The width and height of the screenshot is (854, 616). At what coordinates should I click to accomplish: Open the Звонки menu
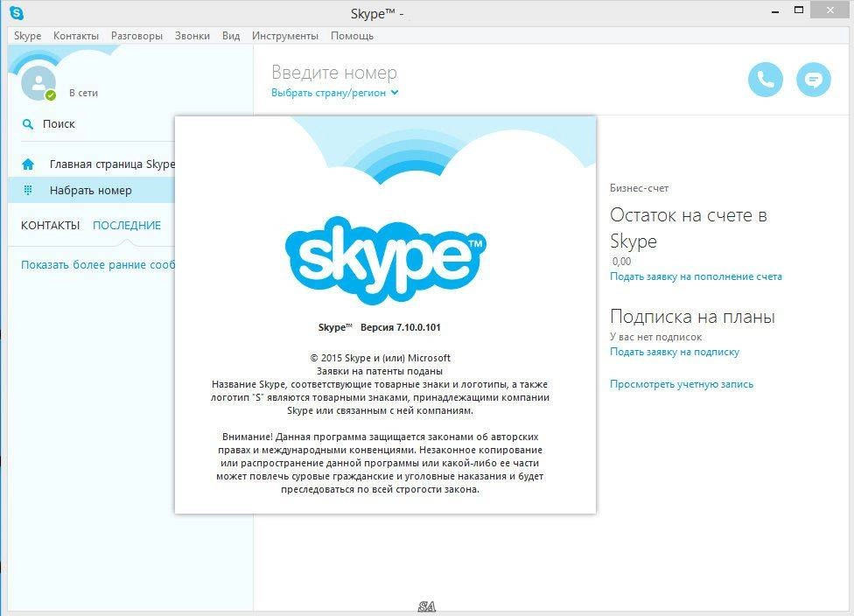pyautogui.click(x=192, y=36)
